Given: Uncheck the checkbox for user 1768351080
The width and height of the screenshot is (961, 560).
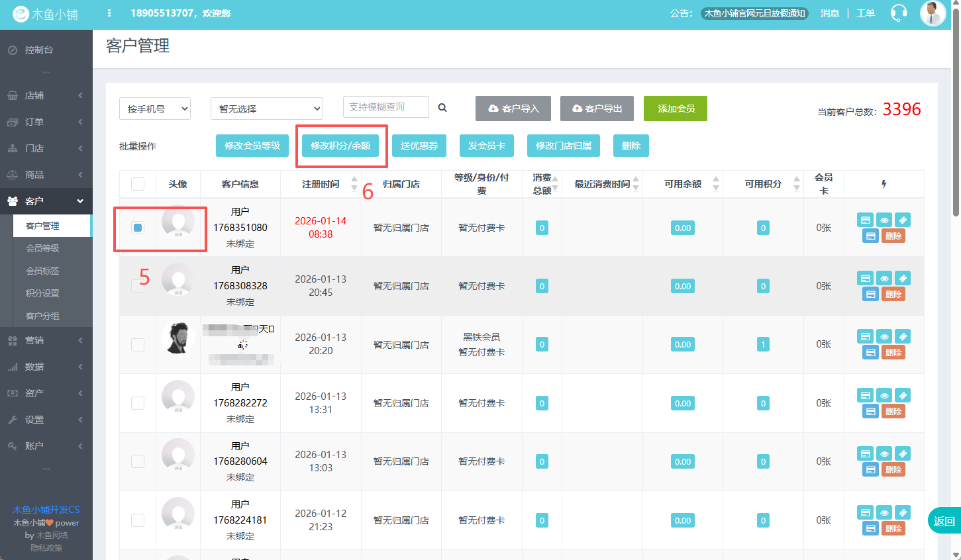Looking at the screenshot, I should (x=138, y=228).
